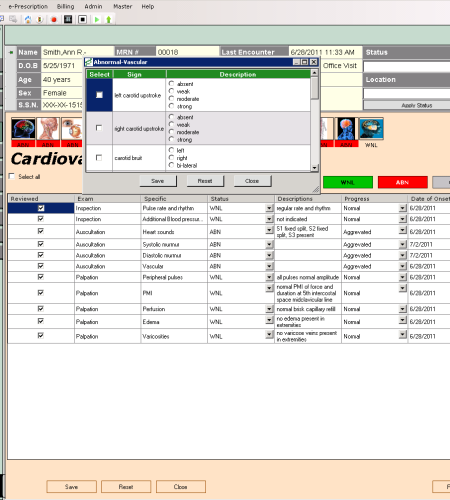450x500 pixels.
Task: Click the black stop square icon
Action: (x=82, y=19)
